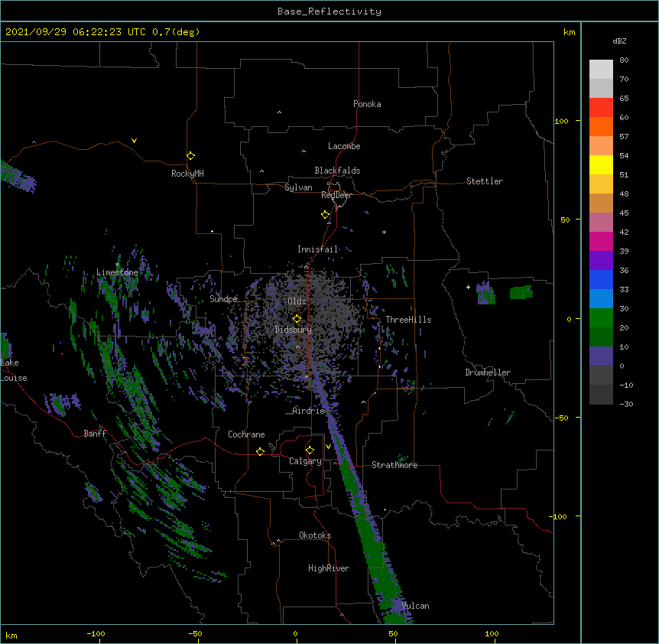Click the Stettler label
Image resolution: width=659 pixels, height=644 pixels.
click(484, 181)
